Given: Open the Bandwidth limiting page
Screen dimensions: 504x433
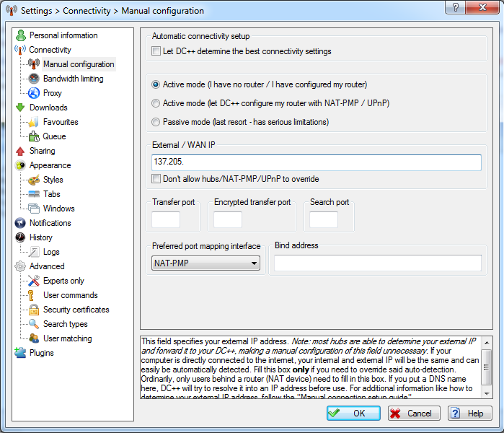Looking at the screenshot, I should [x=74, y=79].
